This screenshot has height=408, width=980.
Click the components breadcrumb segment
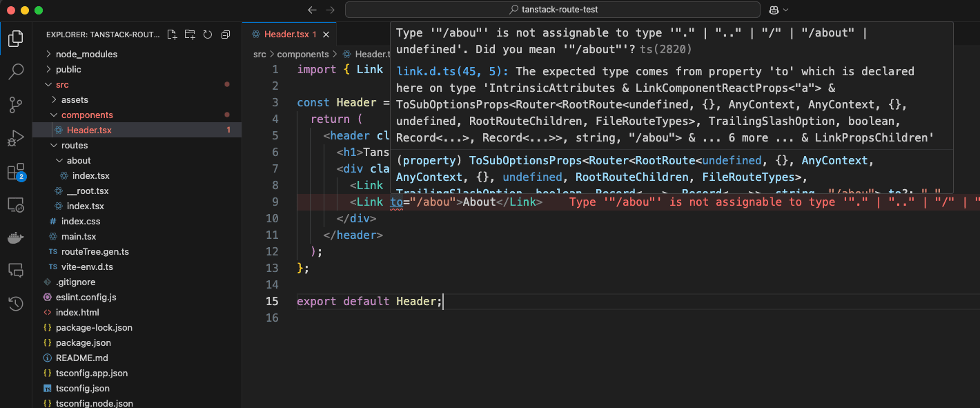[302, 54]
